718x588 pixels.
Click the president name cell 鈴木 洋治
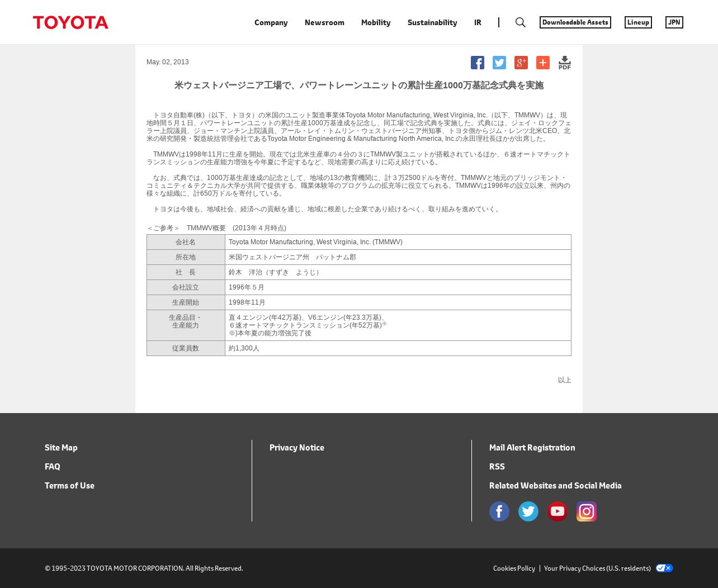[x=398, y=272]
